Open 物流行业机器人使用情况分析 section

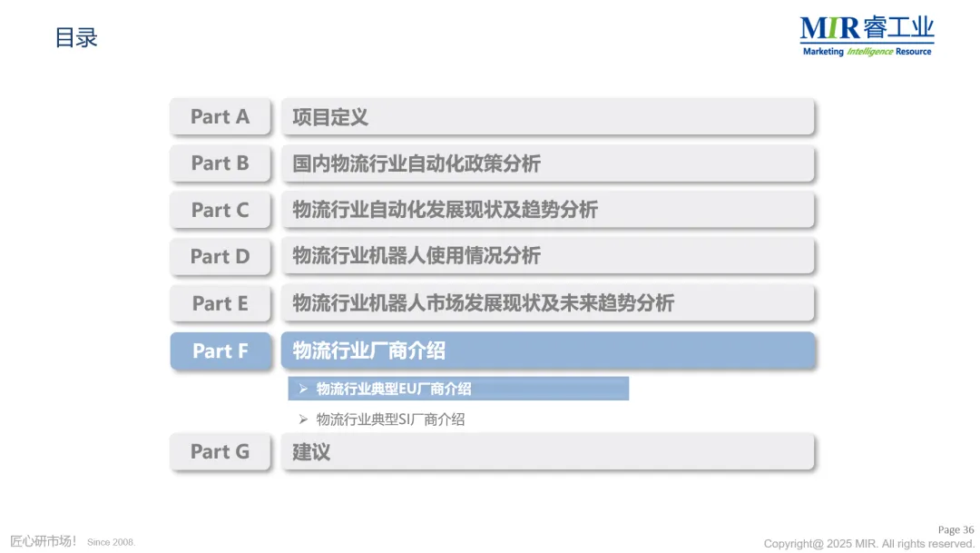point(547,256)
